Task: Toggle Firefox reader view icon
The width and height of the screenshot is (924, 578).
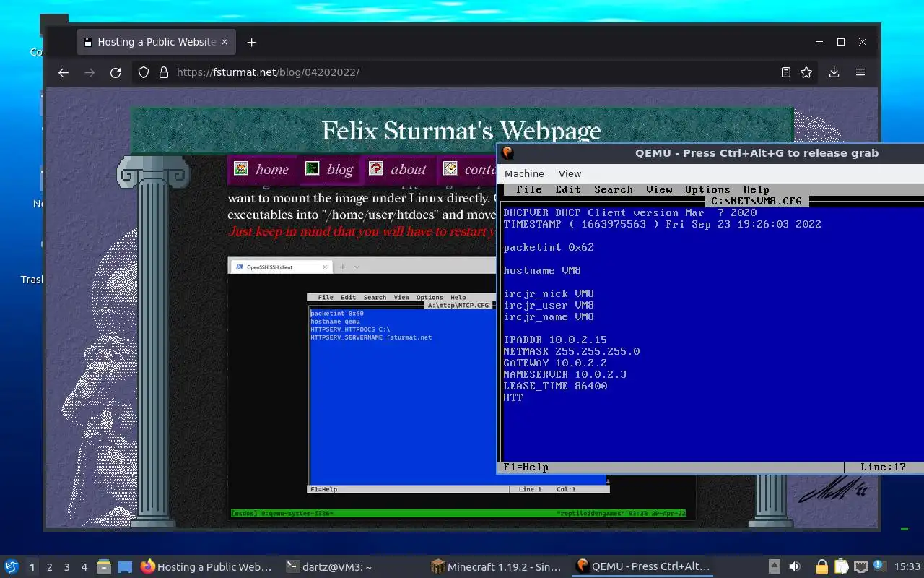Action: pos(786,72)
